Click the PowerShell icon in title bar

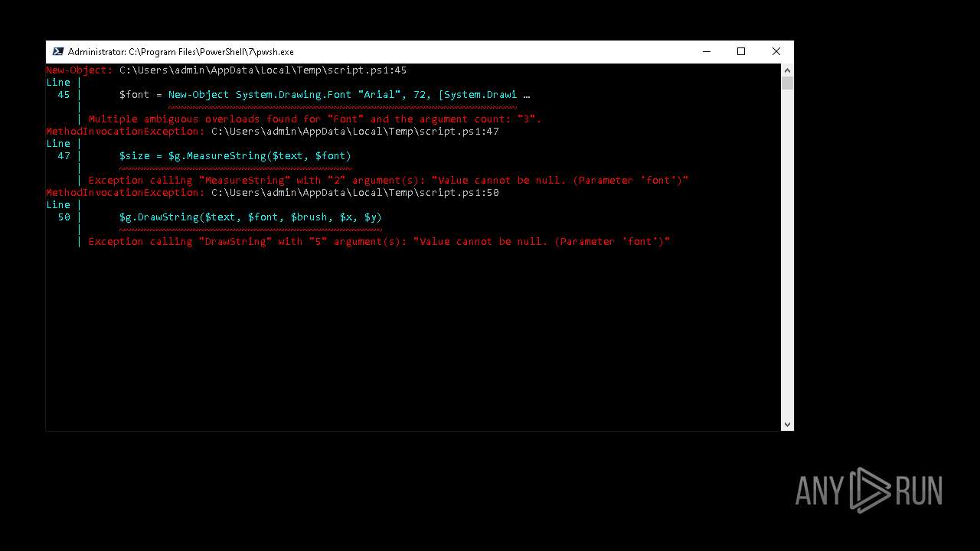[x=57, y=52]
